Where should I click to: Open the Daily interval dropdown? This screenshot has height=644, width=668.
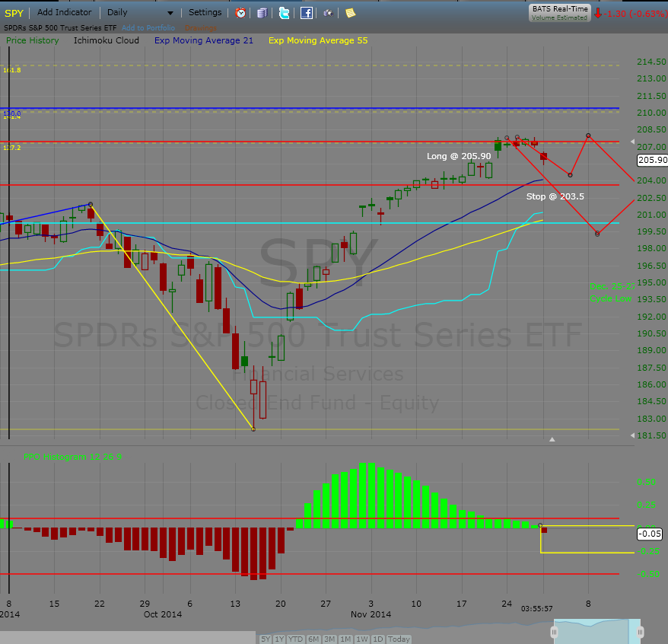tap(140, 12)
